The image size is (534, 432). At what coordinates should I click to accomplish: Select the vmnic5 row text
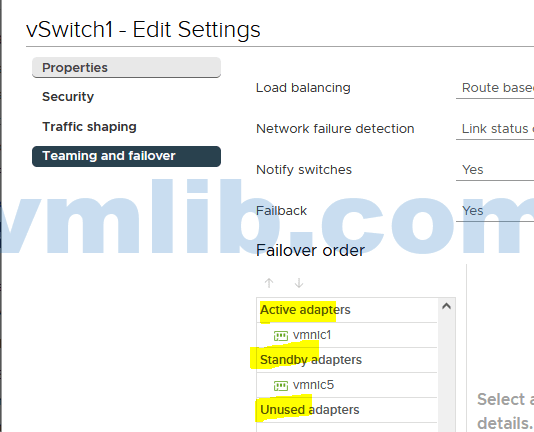tap(313, 385)
